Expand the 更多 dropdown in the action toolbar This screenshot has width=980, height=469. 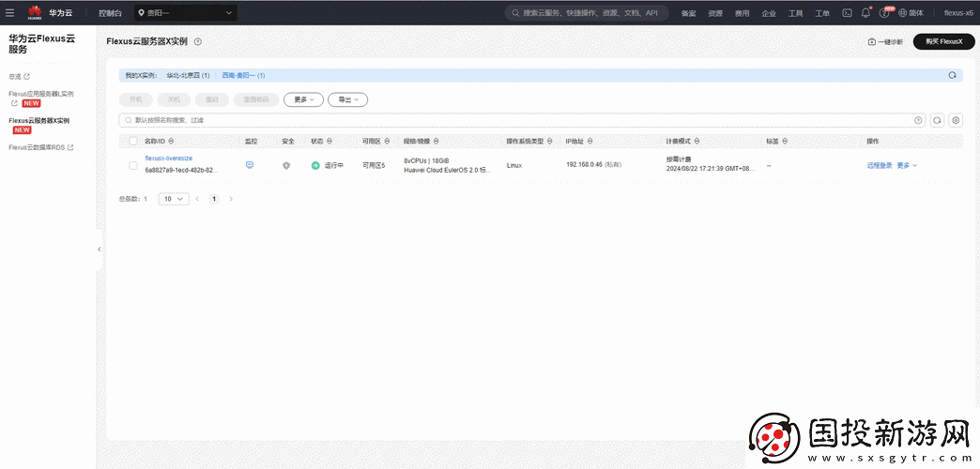coord(304,99)
